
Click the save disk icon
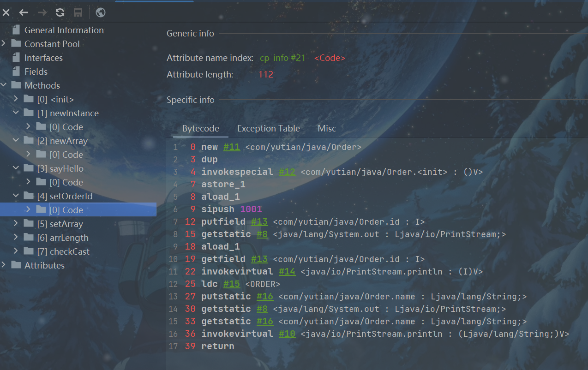tap(78, 12)
